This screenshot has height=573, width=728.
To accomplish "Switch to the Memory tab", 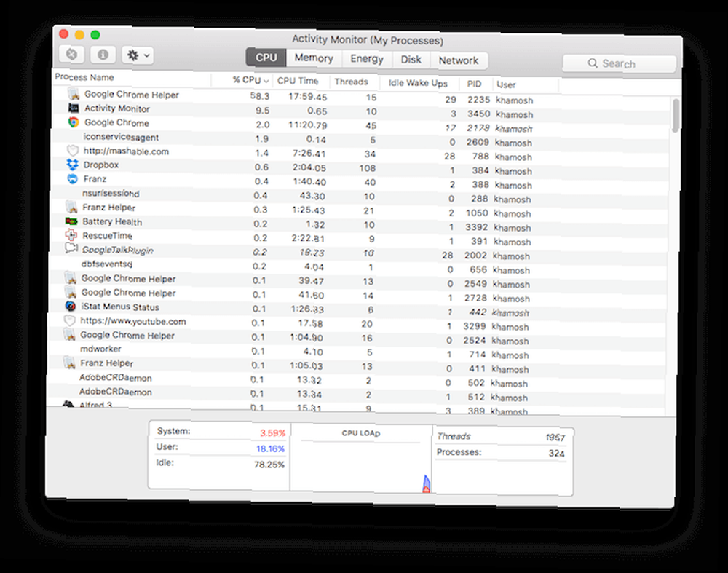I will 314,58.
